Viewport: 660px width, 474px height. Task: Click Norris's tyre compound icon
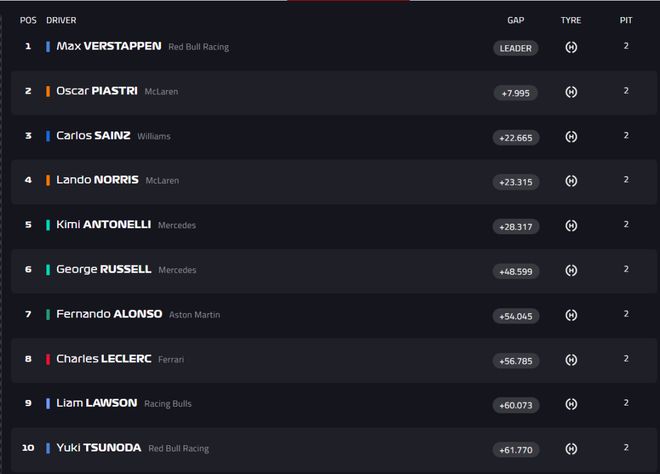[571, 181]
